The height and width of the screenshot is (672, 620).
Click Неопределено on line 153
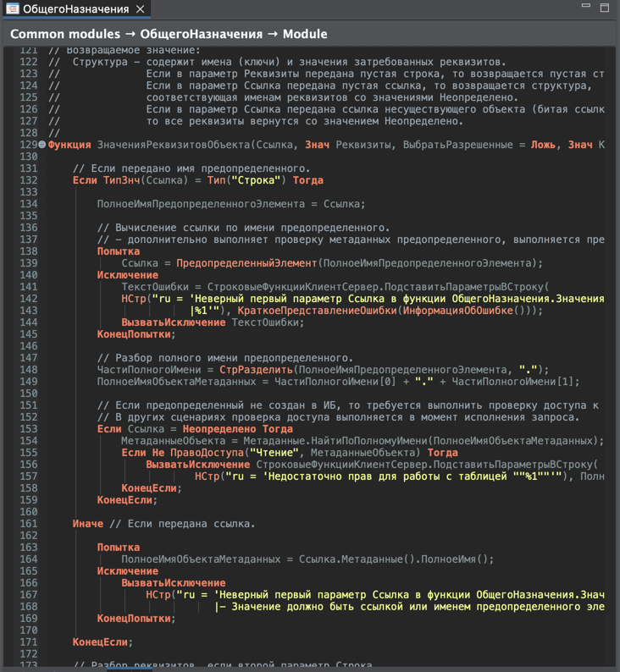point(219,429)
